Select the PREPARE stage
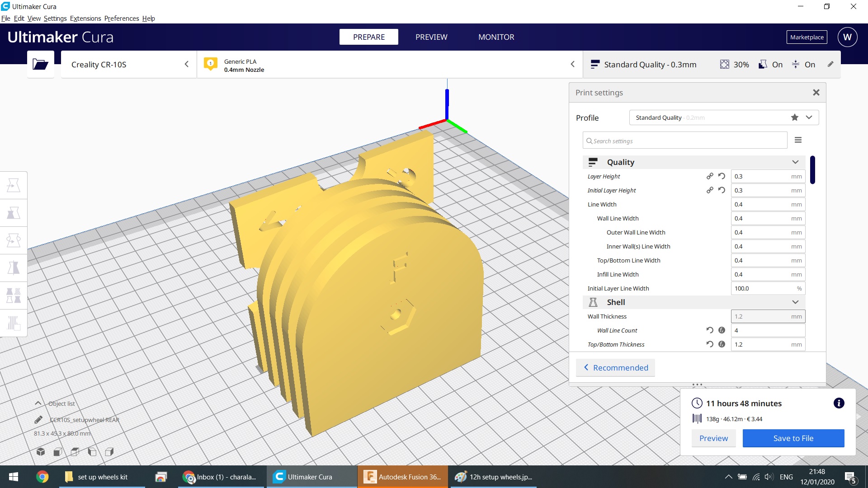Viewport: 868px width, 488px height. pos(369,37)
